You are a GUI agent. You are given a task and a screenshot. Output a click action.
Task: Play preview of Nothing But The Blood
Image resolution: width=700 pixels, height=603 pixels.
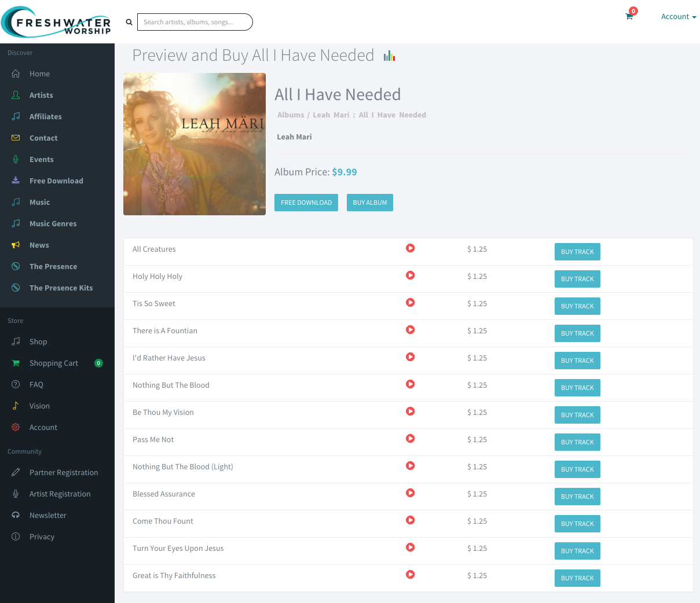(411, 384)
